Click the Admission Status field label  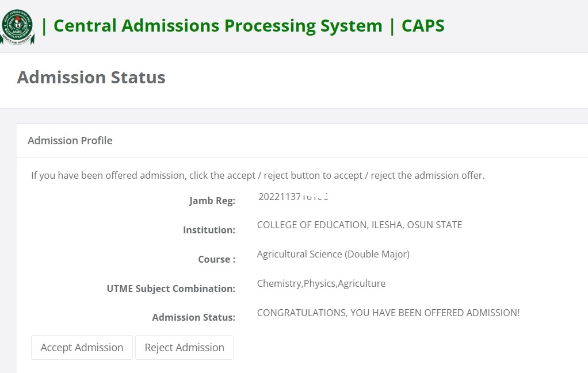pos(193,318)
